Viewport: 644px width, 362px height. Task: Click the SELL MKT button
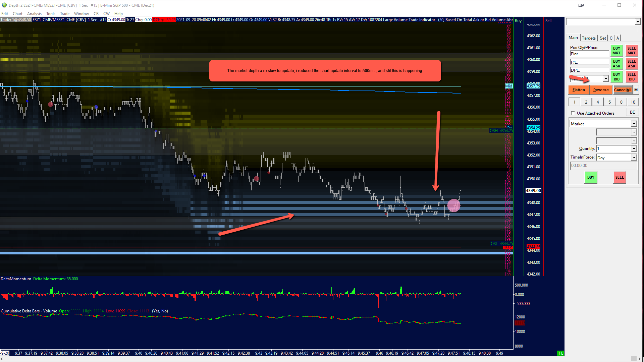(x=632, y=51)
